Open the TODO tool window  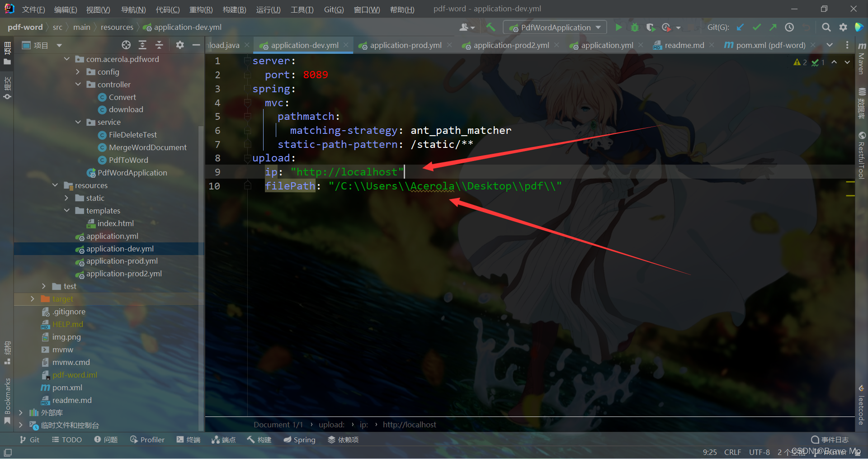point(67,440)
